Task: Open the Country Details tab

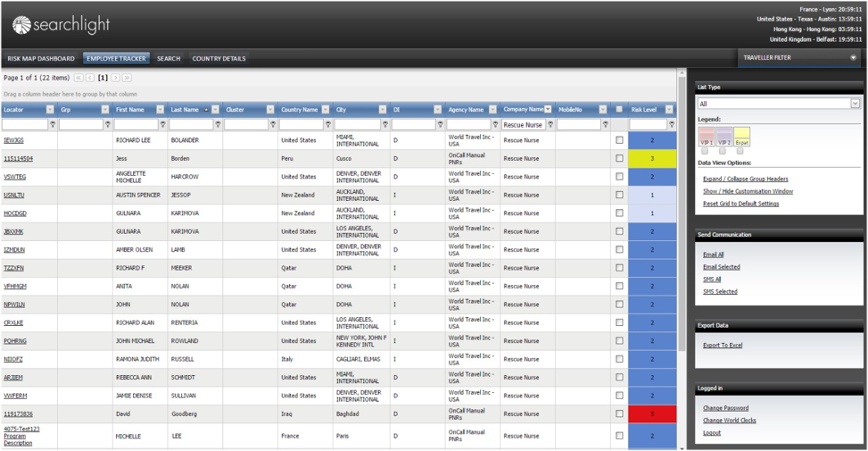Action: (219, 59)
